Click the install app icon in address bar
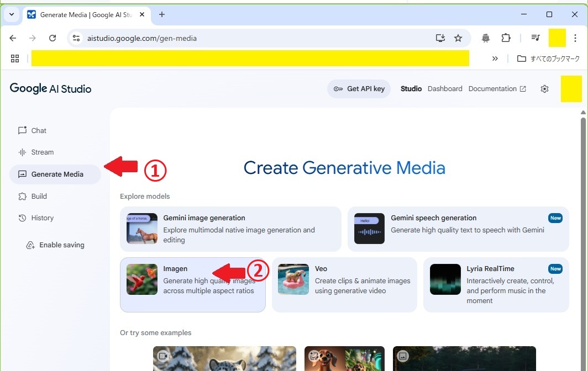 (x=440, y=38)
